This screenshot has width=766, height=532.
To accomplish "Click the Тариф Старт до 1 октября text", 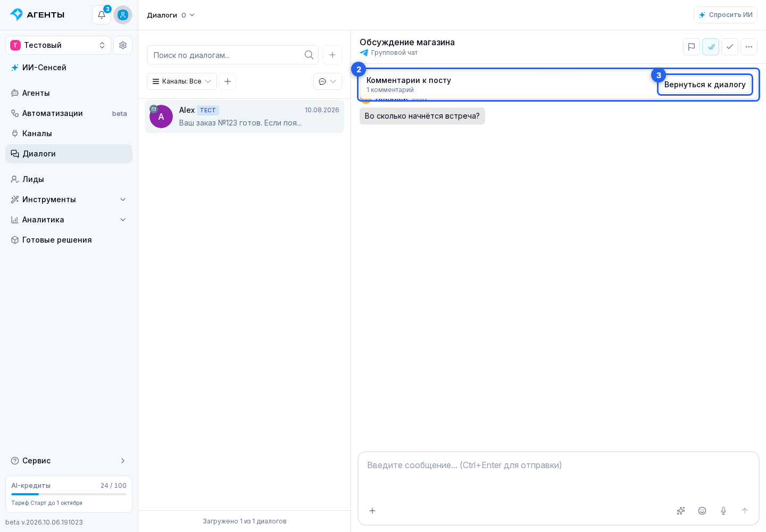I will pos(47,503).
